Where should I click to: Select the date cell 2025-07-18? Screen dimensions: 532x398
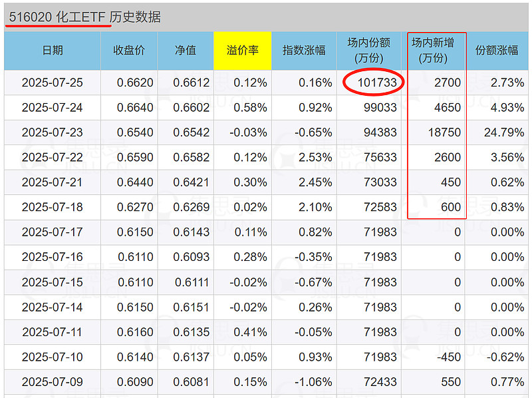(53, 207)
